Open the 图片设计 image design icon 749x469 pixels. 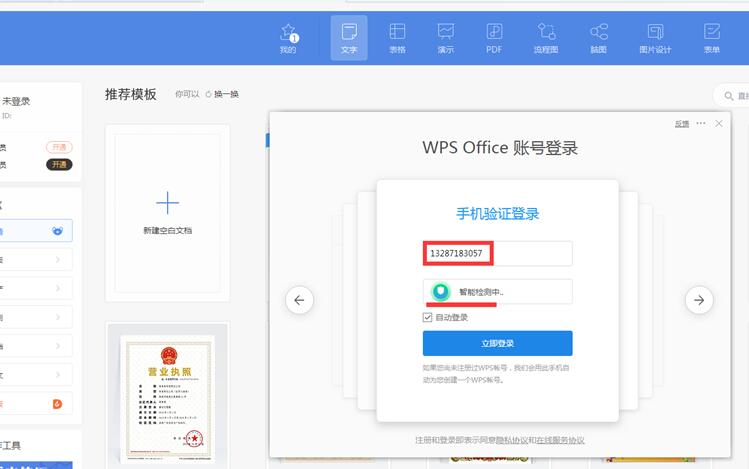coord(655,38)
